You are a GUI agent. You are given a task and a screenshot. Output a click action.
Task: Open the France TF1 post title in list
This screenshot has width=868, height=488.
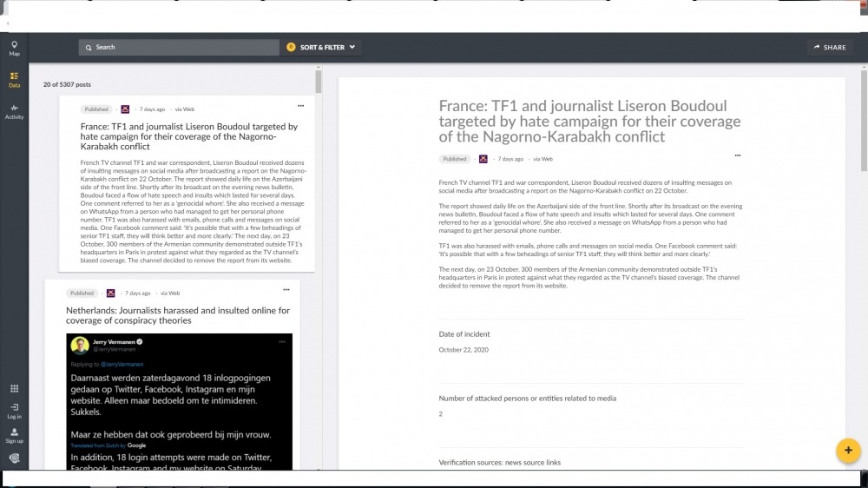click(x=188, y=136)
